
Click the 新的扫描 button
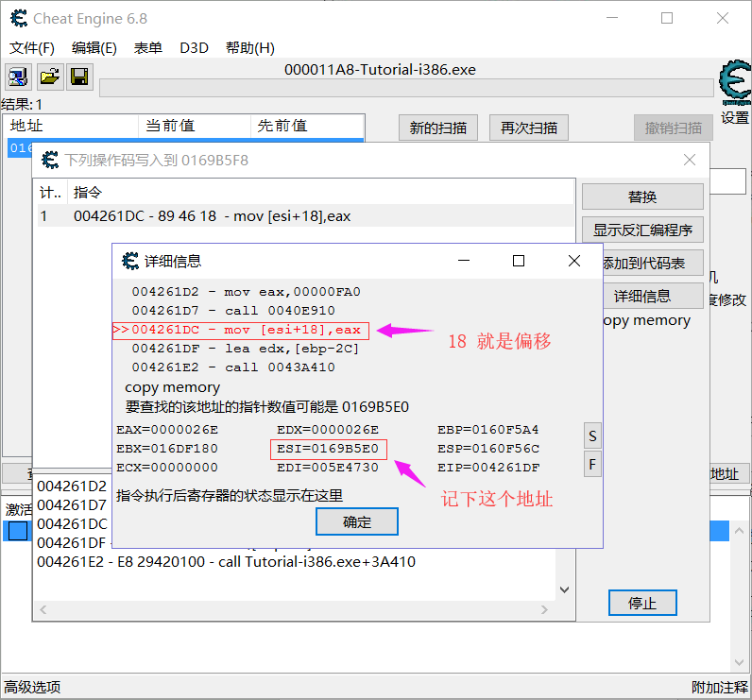coord(437,128)
